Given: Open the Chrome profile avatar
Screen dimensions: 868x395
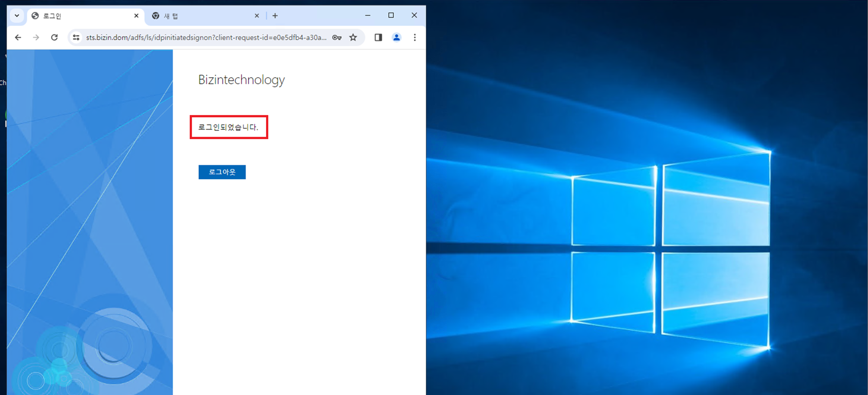Looking at the screenshot, I should (x=397, y=38).
